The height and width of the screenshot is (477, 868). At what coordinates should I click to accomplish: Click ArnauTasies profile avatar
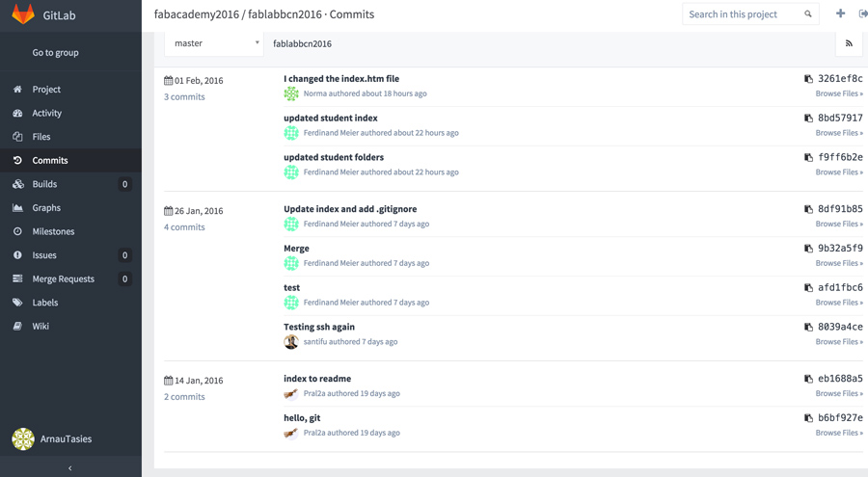(23, 438)
